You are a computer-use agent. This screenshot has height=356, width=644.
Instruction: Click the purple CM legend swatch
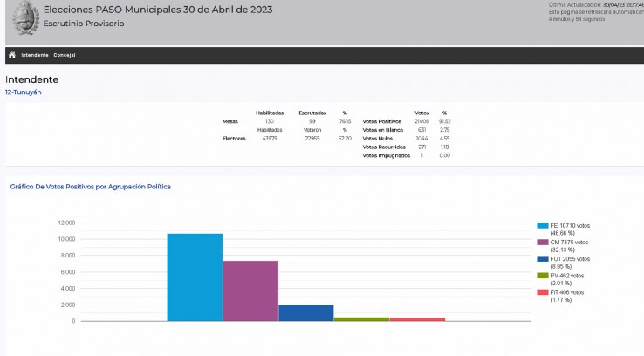[543, 242]
